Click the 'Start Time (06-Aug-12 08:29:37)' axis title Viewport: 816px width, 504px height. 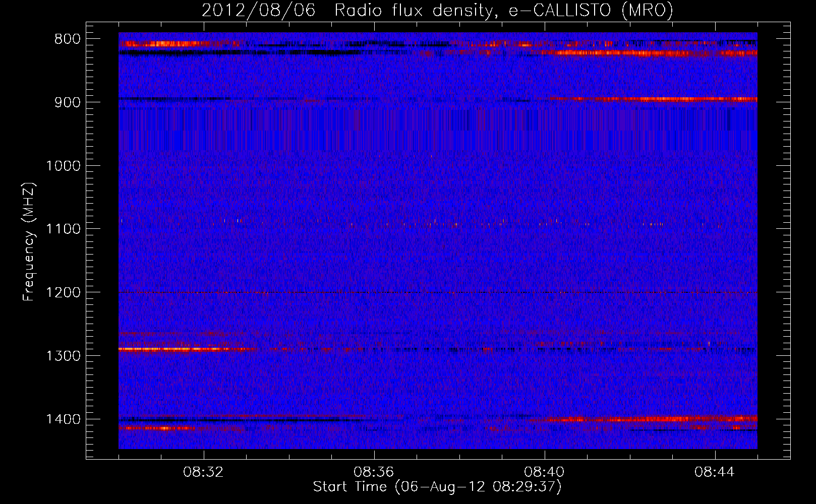pyautogui.click(x=437, y=487)
